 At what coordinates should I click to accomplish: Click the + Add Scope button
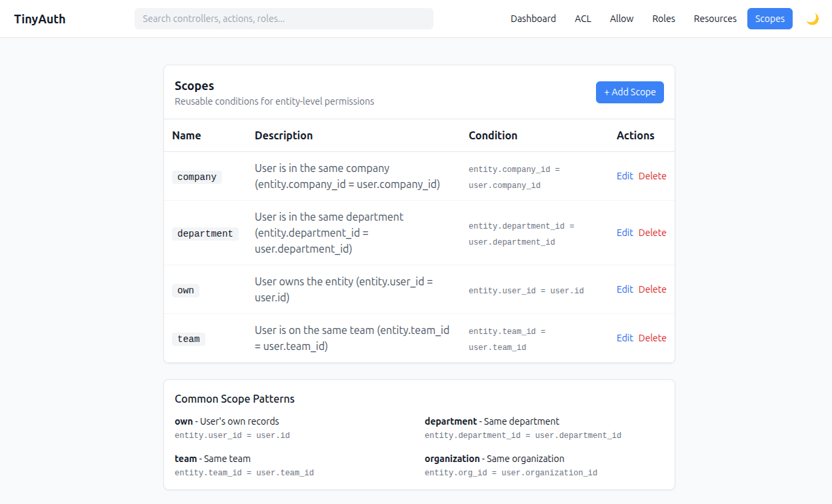[x=630, y=92]
